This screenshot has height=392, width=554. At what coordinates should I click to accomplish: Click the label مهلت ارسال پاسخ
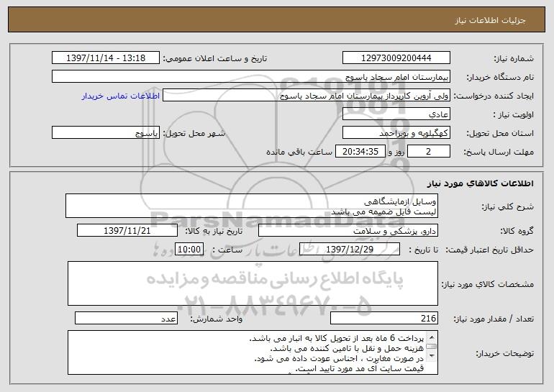(x=499, y=152)
